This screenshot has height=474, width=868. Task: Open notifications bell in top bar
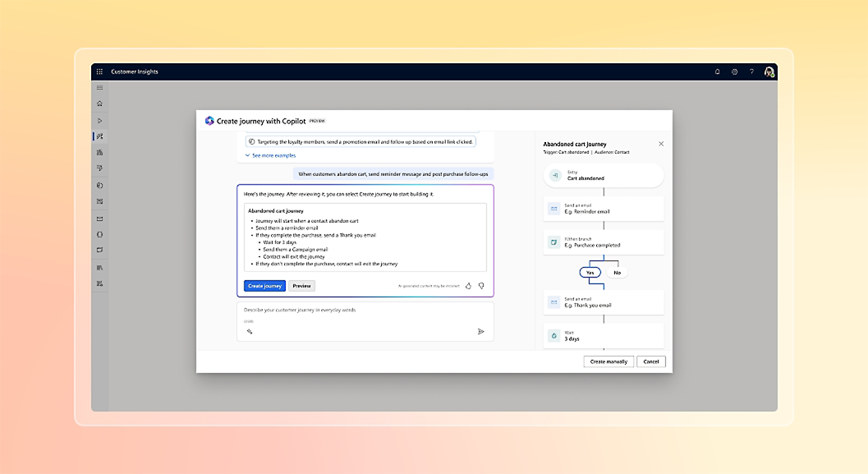[x=718, y=71]
